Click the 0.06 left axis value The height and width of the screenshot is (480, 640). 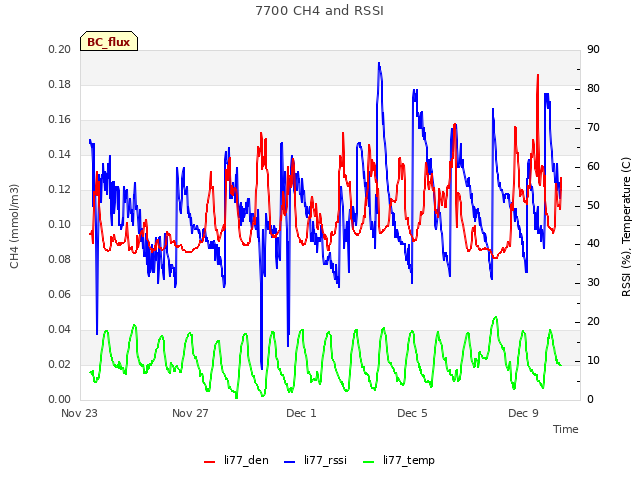60,294
